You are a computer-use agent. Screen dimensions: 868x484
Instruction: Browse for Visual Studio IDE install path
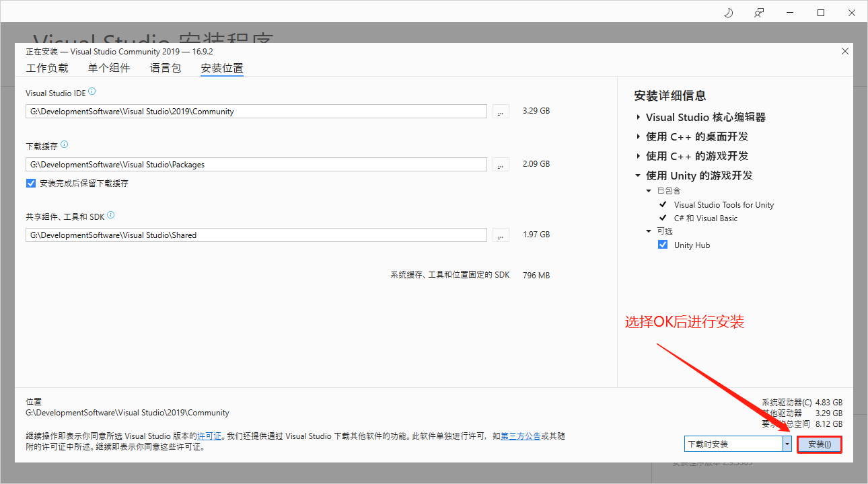tap(501, 112)
